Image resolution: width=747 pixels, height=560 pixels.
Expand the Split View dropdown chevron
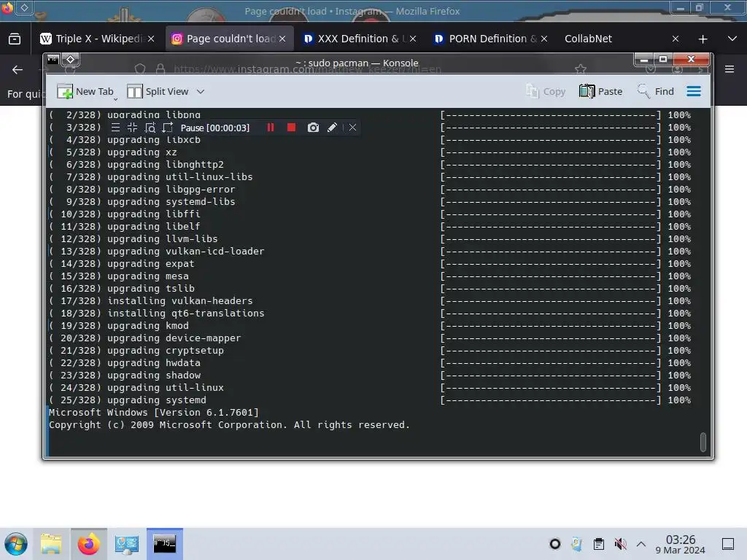201,91
